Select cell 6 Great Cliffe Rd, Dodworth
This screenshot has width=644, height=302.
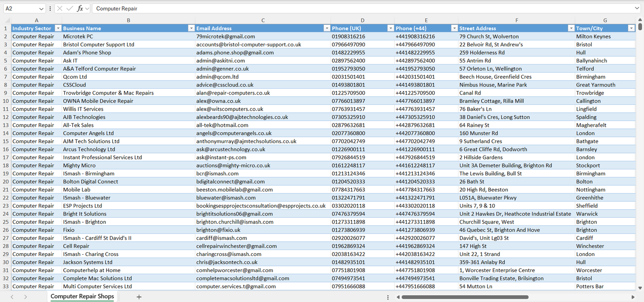click(517, 149)
